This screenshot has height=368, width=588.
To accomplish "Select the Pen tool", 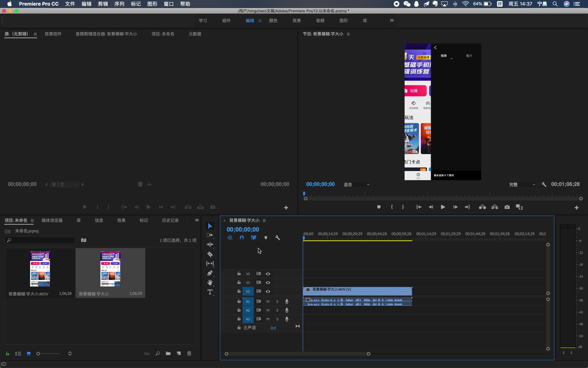I will pyautogui.click(x=210, y=273).
